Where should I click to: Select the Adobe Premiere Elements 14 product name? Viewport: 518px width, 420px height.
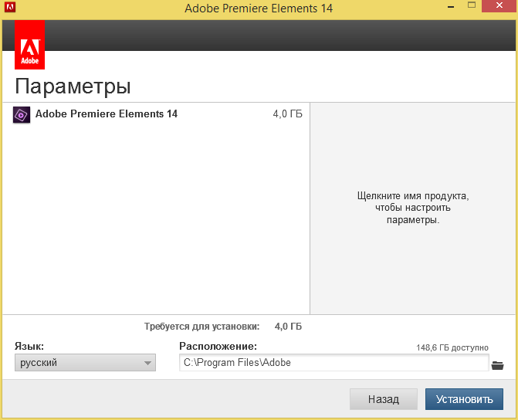pos(107,113)
